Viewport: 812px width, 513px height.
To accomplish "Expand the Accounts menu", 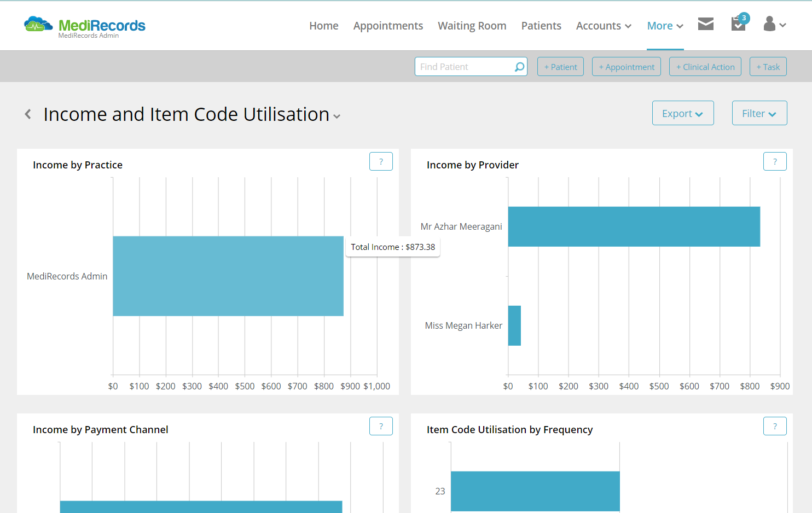I will (604, 26).
